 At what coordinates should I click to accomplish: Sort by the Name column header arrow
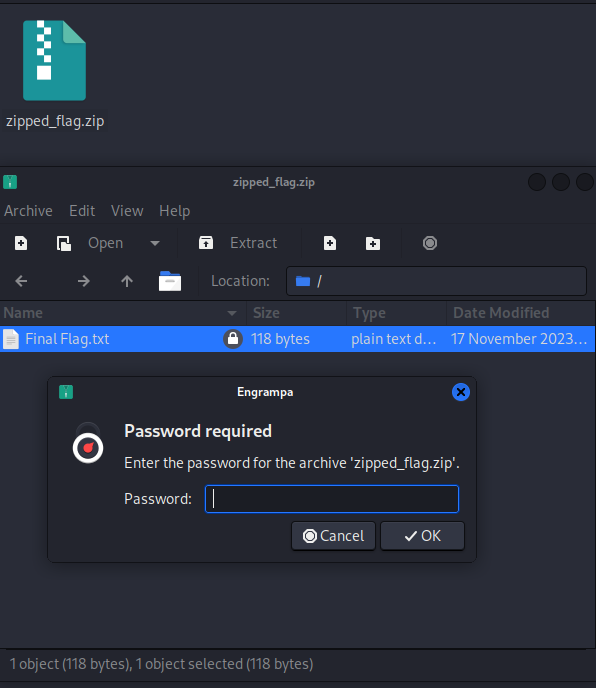(232, 313)
